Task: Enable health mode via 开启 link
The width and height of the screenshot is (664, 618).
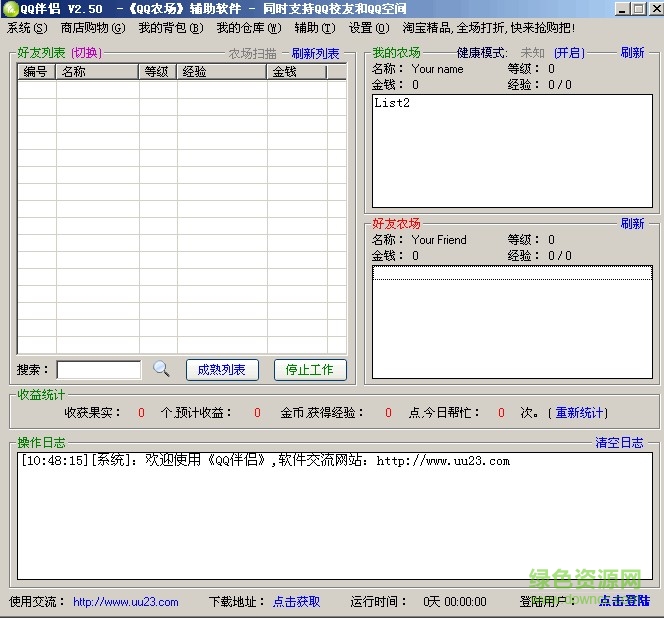Action: pos(569,53)
